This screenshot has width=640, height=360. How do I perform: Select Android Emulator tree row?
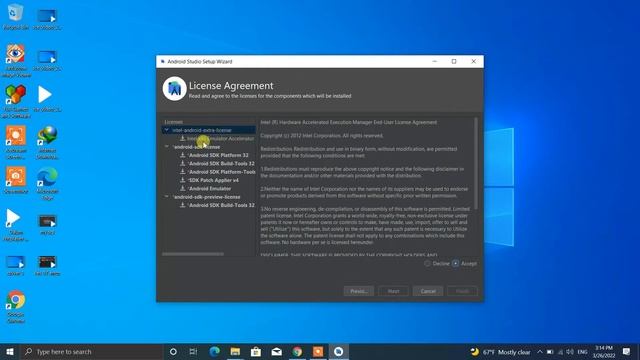coord(210,189)
